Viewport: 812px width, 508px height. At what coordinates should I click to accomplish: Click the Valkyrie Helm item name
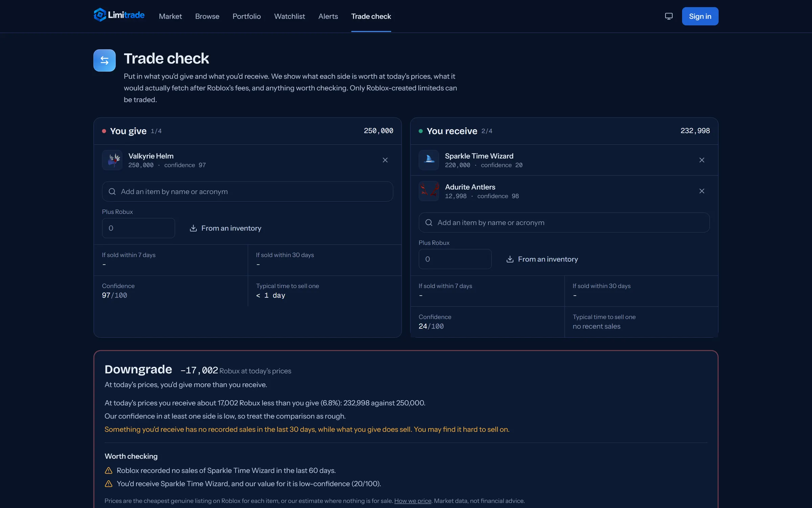click(151, 156)
